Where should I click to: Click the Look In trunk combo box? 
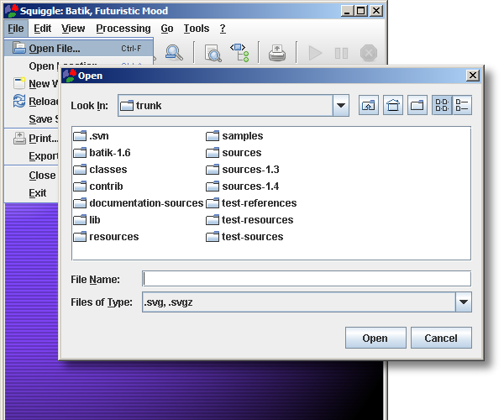click(x=234, y=105)
